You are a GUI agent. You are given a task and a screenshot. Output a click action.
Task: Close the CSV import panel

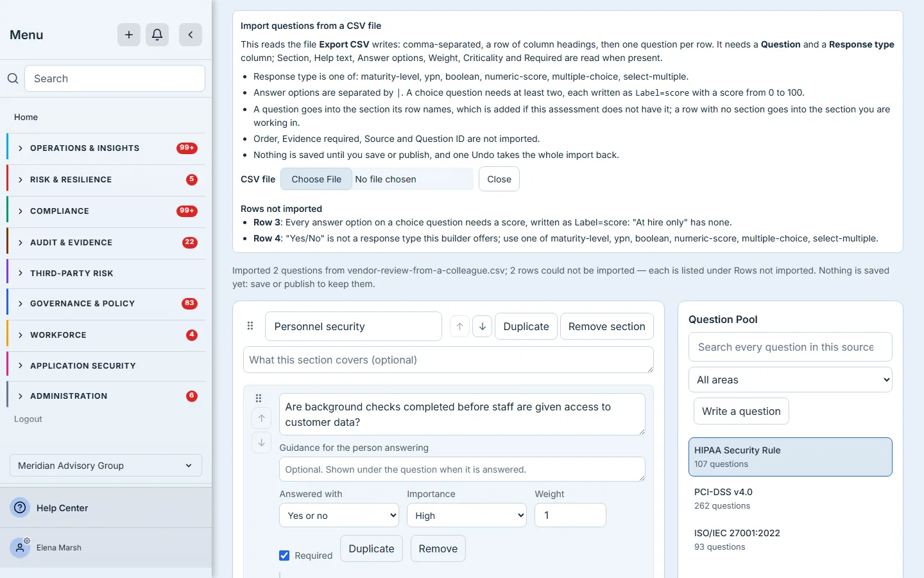(499, 179)
